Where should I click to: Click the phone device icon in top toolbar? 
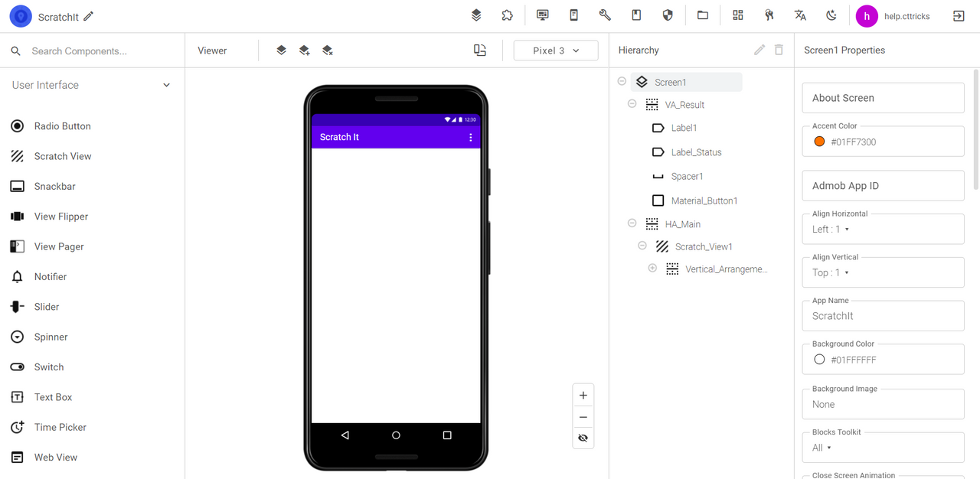[573, 15]
